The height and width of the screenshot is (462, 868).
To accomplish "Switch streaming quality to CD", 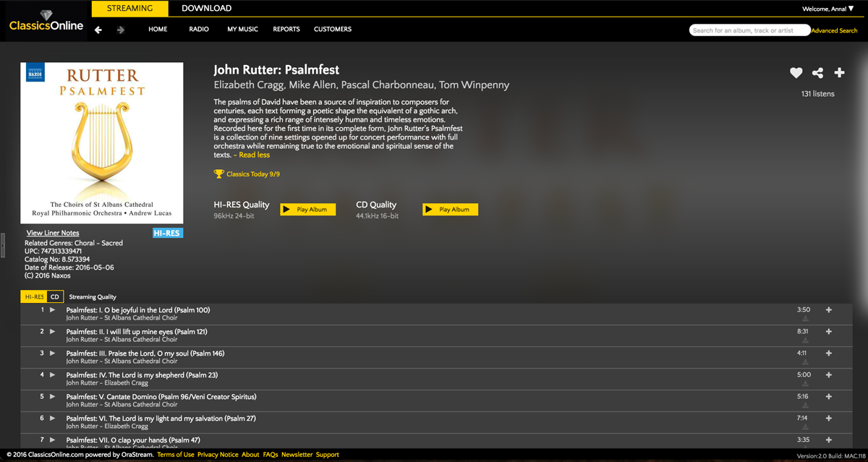I will [x=55, y=297].
